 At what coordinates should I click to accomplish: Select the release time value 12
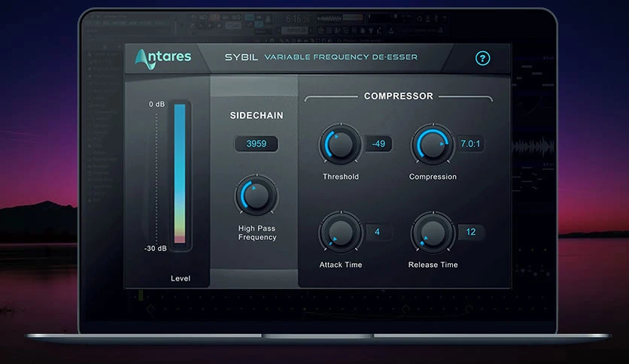pyautogui.click(x=470, y=232)
